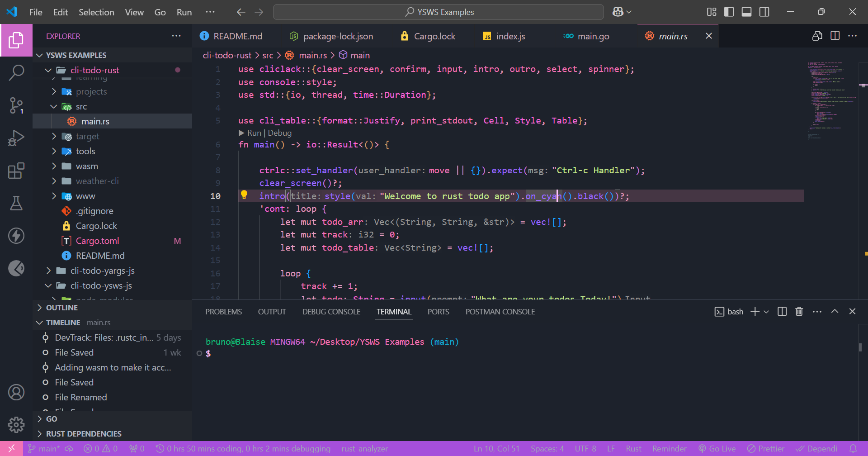The height and width of the screenshot is (456, 868).
Task: Expand the target folder
Action: click(x=113, y=136)
